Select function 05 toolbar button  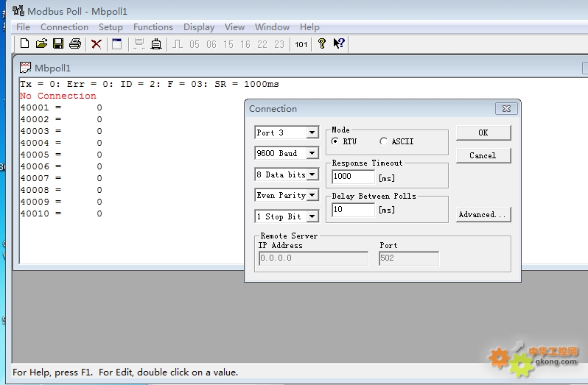pyautogui.click(x=195, y=45)
